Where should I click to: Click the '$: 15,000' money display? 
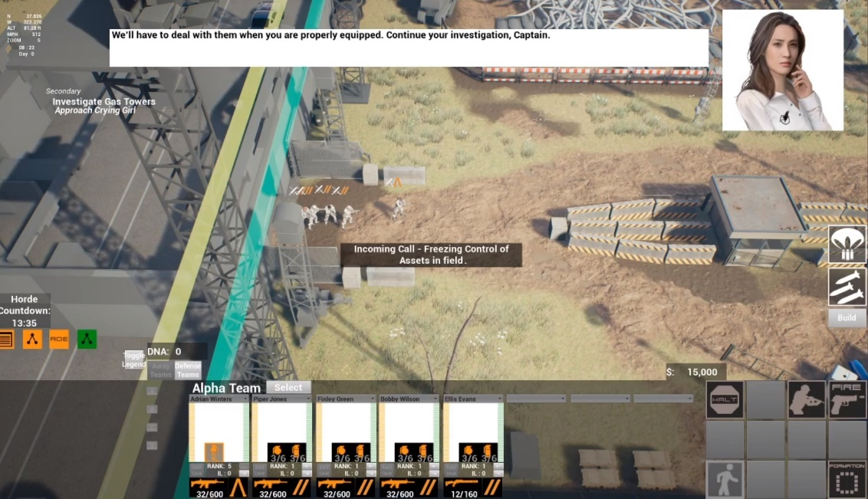click(x=695, y=372)
